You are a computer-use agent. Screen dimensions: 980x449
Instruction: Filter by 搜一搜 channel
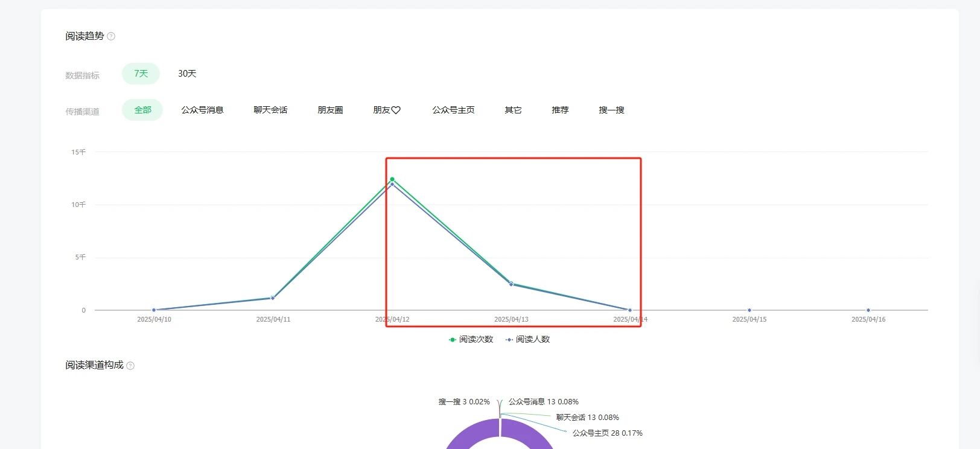coord(611,110)
